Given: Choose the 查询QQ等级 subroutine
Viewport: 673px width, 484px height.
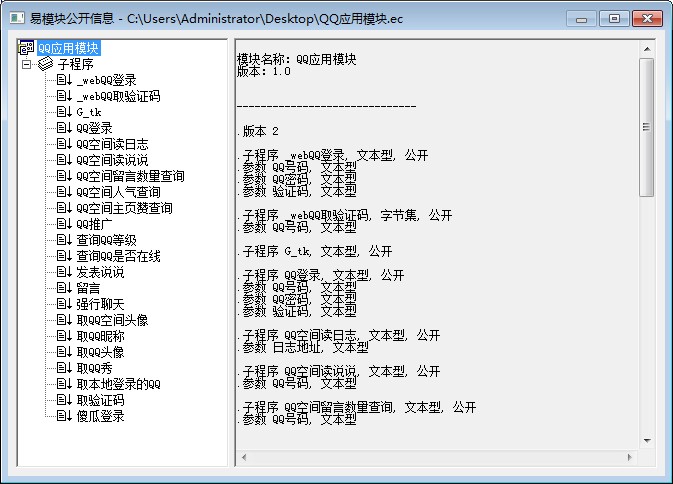Looking at the screenshot, I should tap(106, 240).
